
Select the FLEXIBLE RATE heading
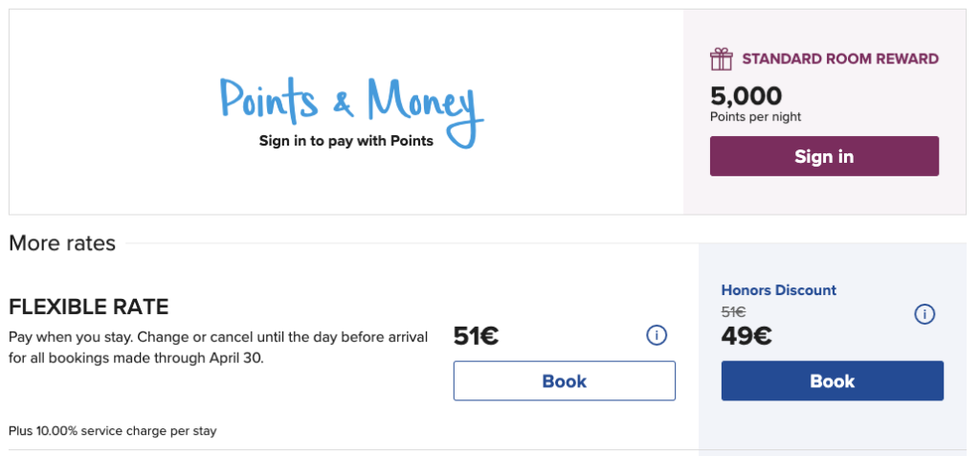click(x=89, y=307)
